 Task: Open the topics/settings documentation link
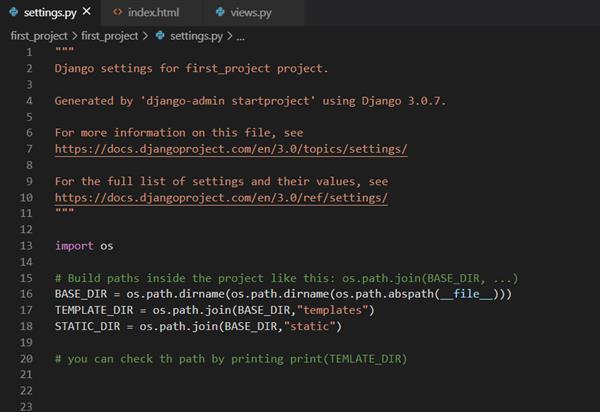[x=230, y=148]
